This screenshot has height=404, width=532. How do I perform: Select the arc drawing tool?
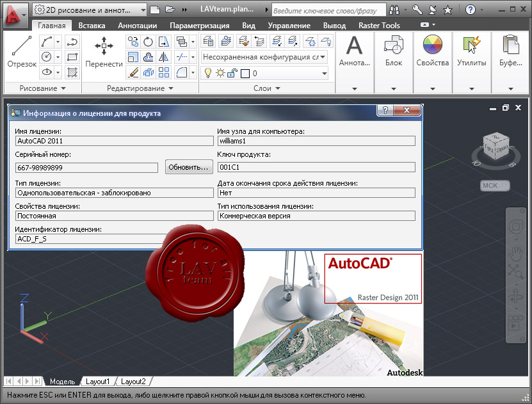point(47,42)
